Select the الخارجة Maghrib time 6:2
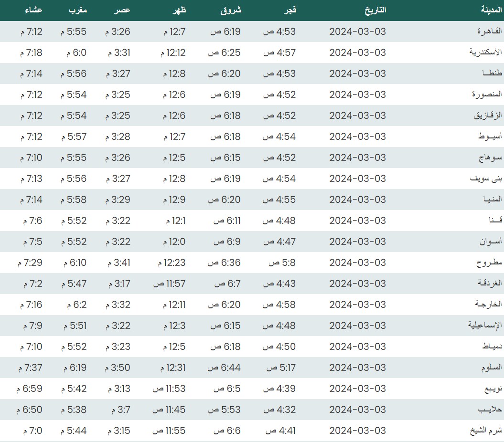 tap(74, 305)
